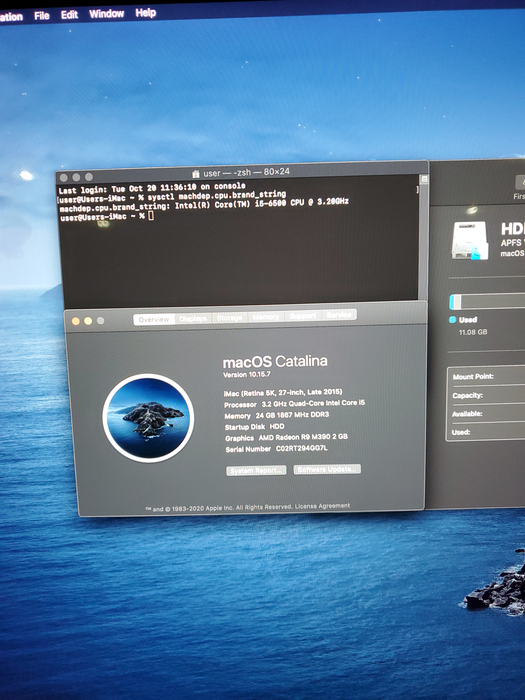Viewport: 525px width, 700px height.
Task: Click the Terminal command prompt cursor
Action: pos(151,216)
